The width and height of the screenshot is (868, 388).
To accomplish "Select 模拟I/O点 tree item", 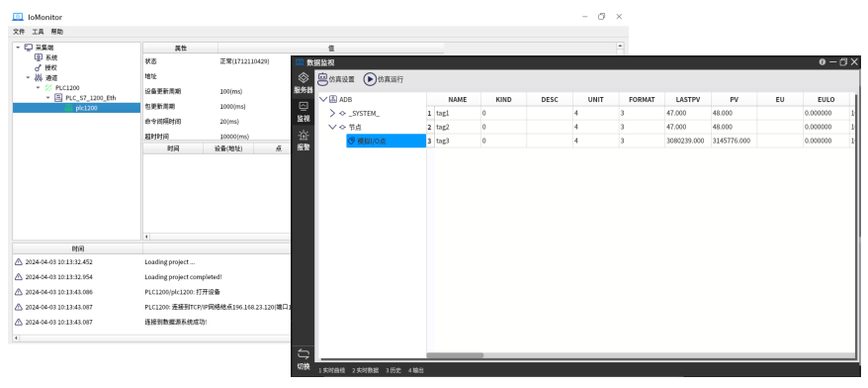I will pyautogui.click(x=386, y=142).
